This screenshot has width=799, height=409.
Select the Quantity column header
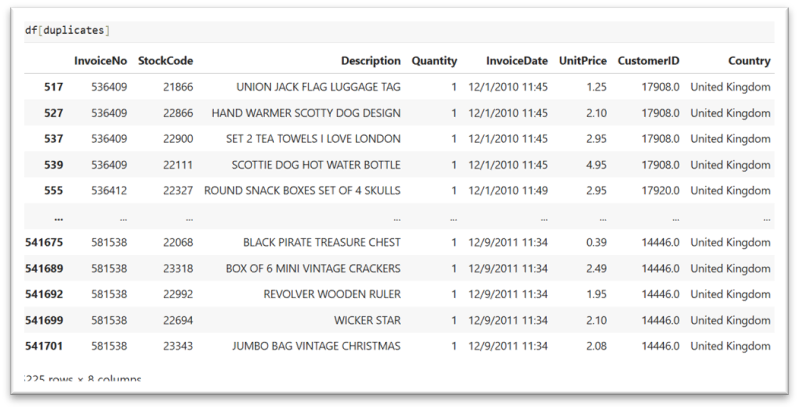[434, 61]
